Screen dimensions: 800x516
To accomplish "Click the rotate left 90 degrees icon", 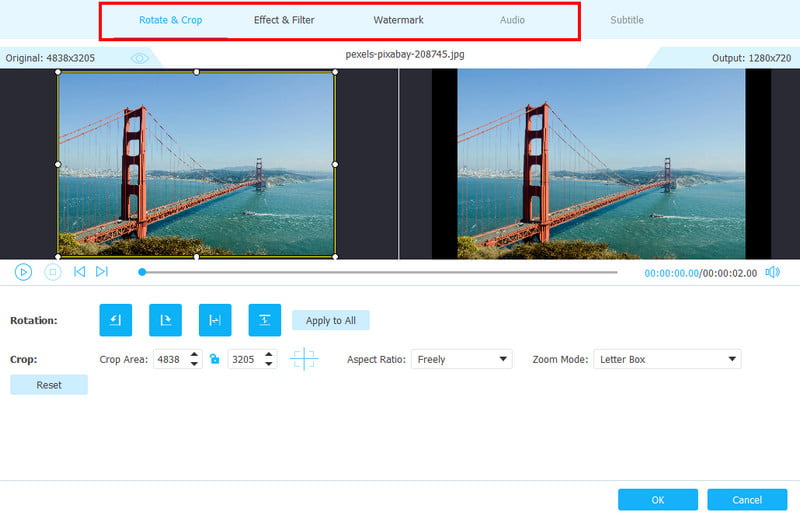I will [x=115, y=320].
